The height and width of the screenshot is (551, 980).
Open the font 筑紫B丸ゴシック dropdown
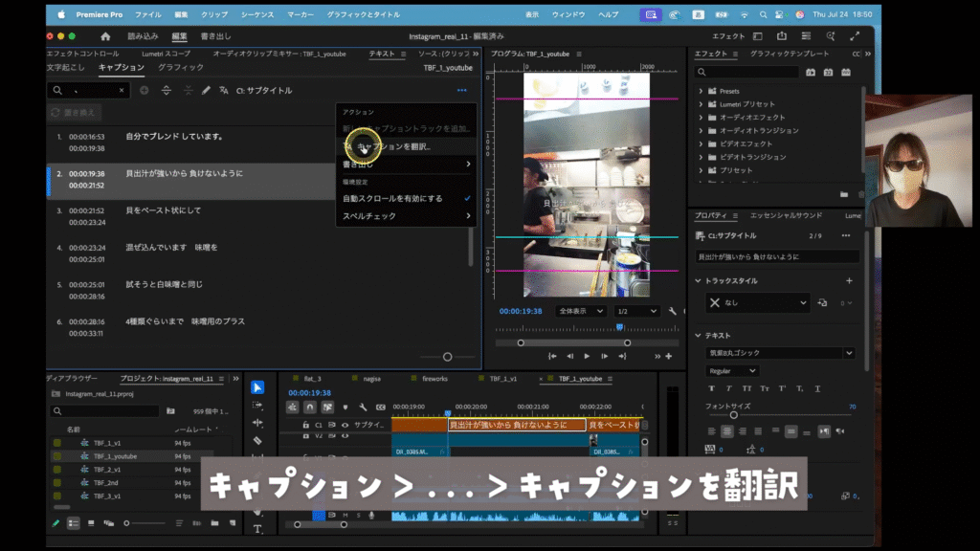coord(780,353)
